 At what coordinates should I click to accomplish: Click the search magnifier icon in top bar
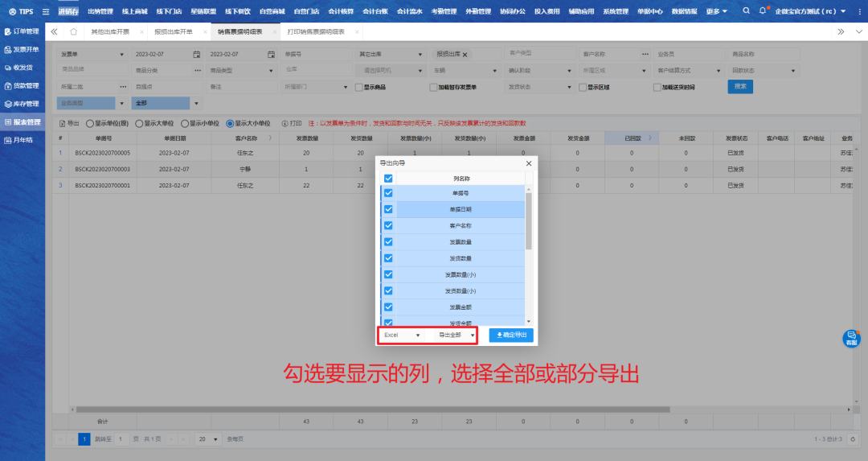[x=746, y=11]
